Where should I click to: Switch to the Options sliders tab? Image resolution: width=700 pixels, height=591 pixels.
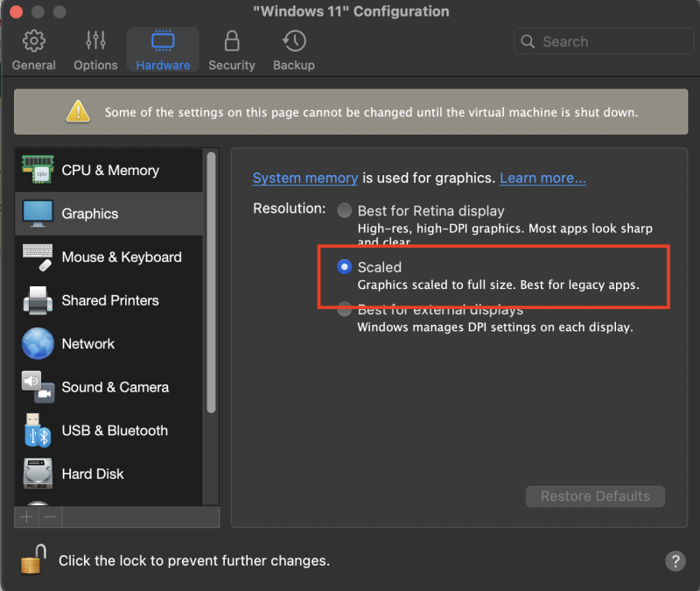point(95,50)
